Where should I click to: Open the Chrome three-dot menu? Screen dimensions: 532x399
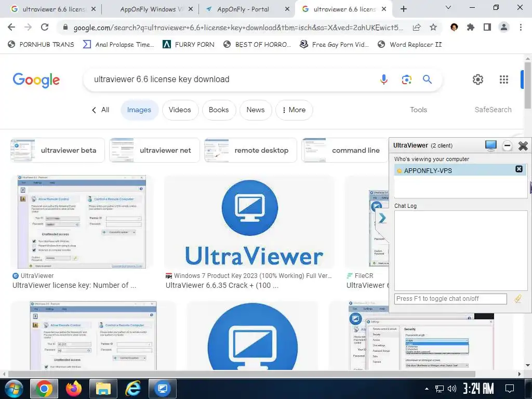pyautogui.click(x=521, y=27)
